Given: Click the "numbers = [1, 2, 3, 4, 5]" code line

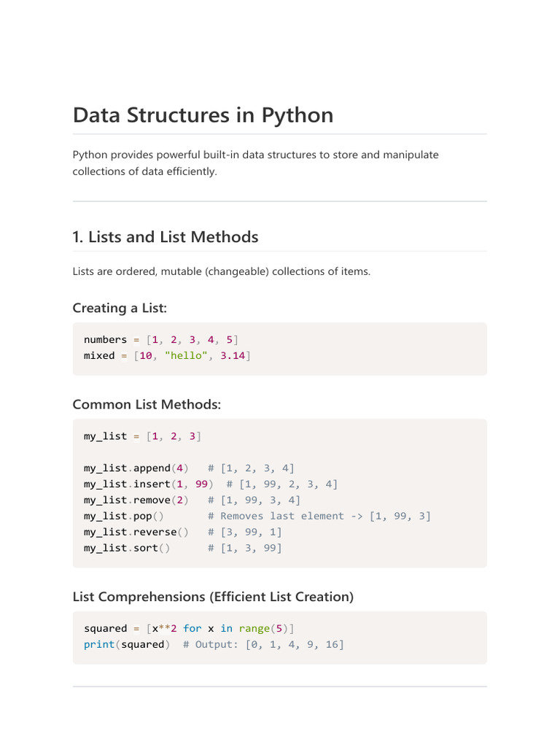Looking at the screenshot, I should (x=160, y=339).
